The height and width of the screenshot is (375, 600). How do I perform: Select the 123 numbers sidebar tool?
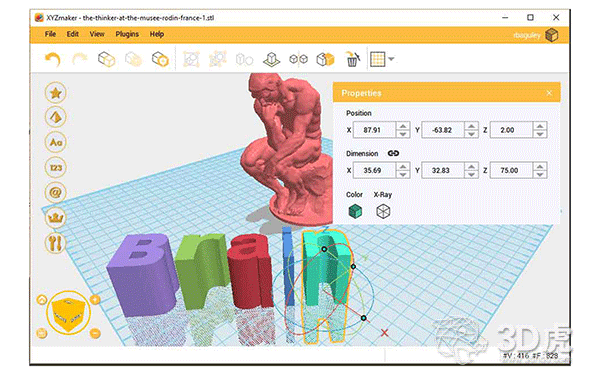(x=55, y=168)
